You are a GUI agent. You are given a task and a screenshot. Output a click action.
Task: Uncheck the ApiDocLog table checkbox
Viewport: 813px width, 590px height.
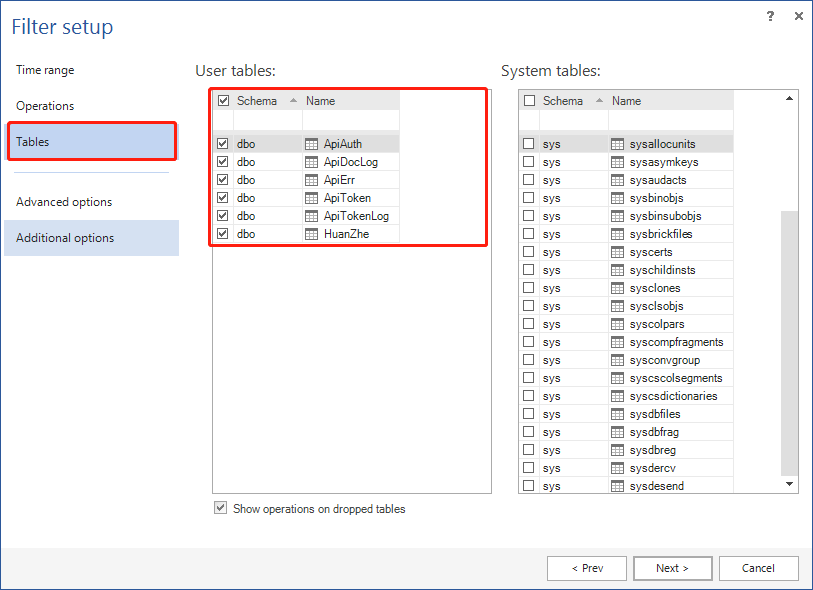click(222, 162)
